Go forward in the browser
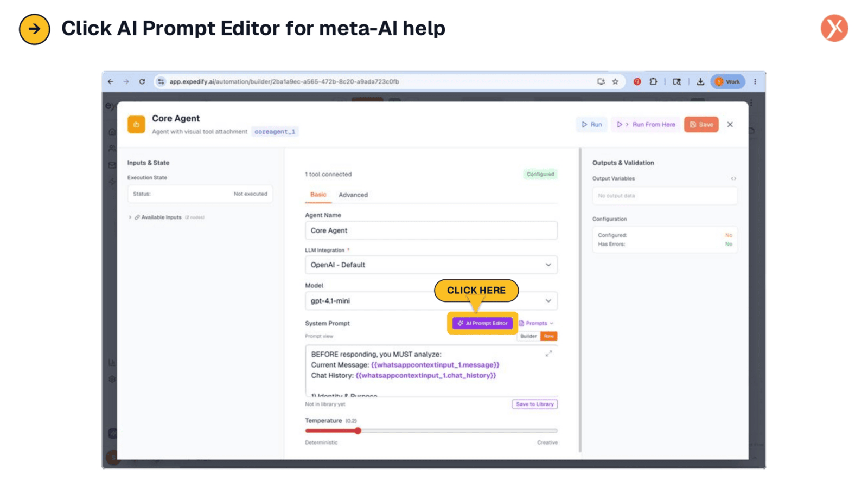The width and height of the screenshot is (868, 488). [x=126, y=81]
